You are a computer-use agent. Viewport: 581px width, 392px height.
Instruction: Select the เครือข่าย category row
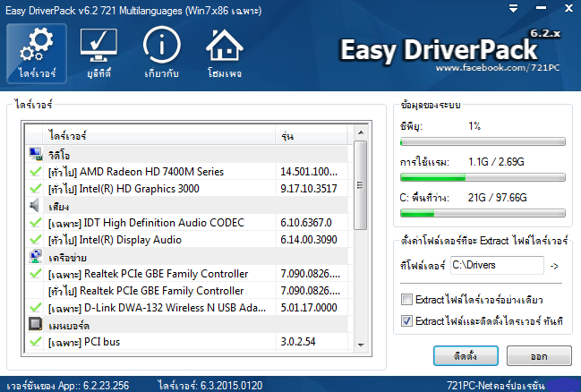pyautogui.click(x=187, y=257)
